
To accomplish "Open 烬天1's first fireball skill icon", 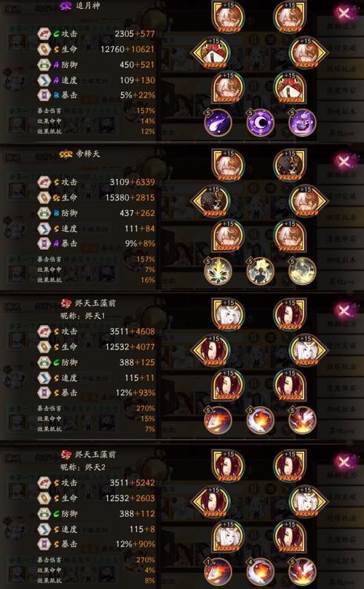I will point(218,420).
